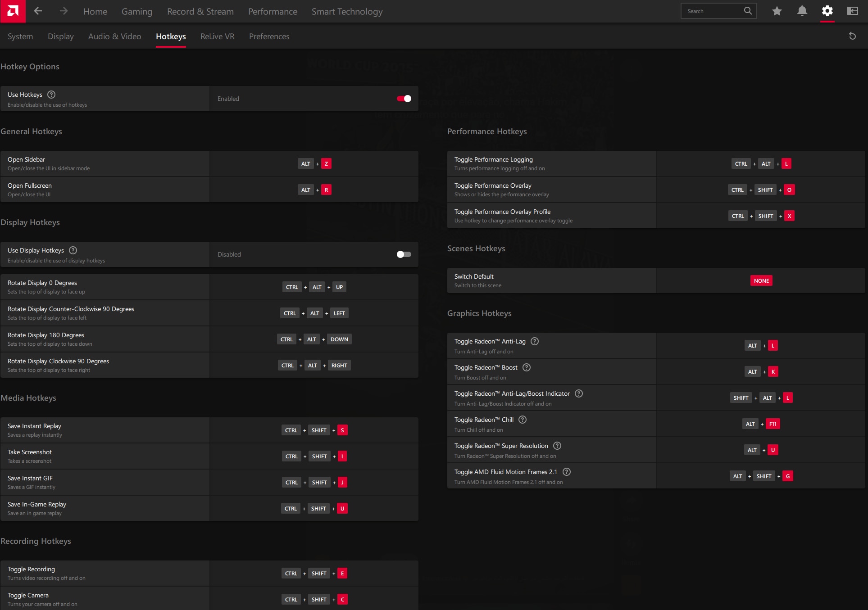Edit Rotate Display 0 Degrees hotkey

pos(314,287)
